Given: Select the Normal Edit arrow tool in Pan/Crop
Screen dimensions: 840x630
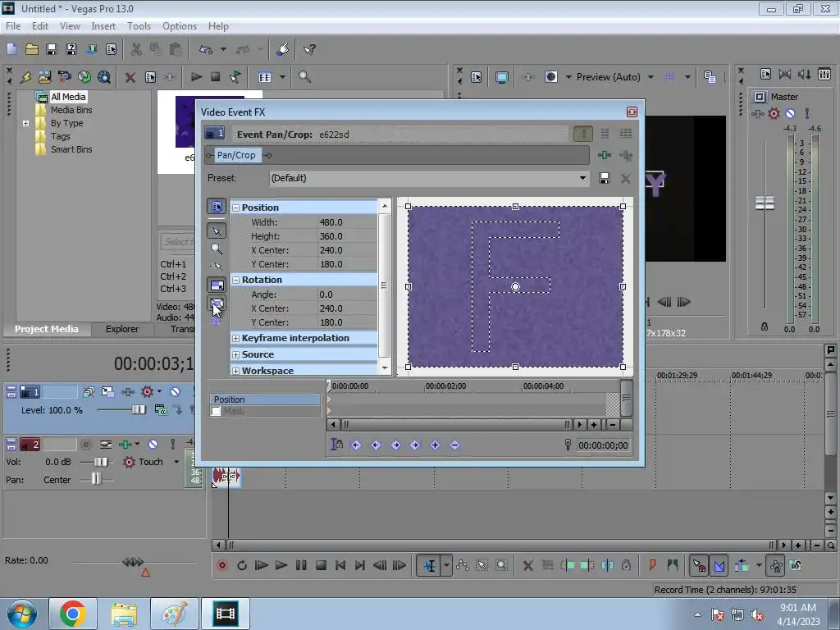Looking at the screenshot, I should pos(217,231).
